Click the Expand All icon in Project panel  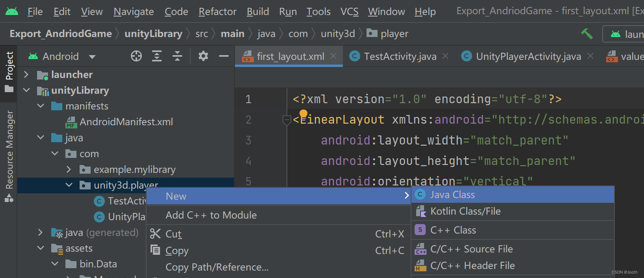click(x=157, y=56)
